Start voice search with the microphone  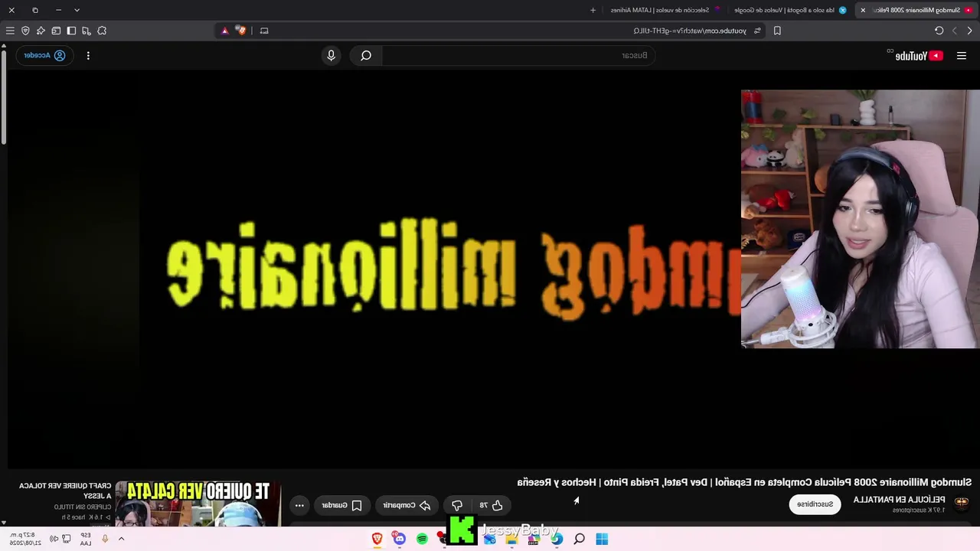pyautogui.click(x=332, y=55)
